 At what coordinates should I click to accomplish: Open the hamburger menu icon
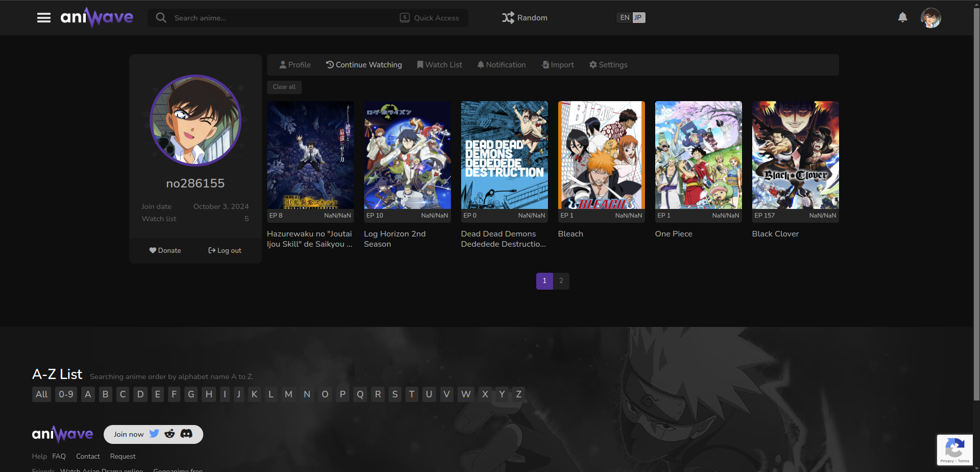click(44, 18)
